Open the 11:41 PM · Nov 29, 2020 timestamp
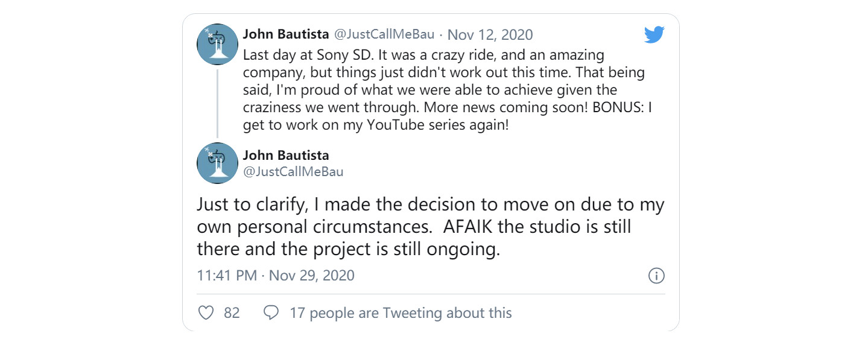This screenshot has height=345, width=868. point(276,276)
